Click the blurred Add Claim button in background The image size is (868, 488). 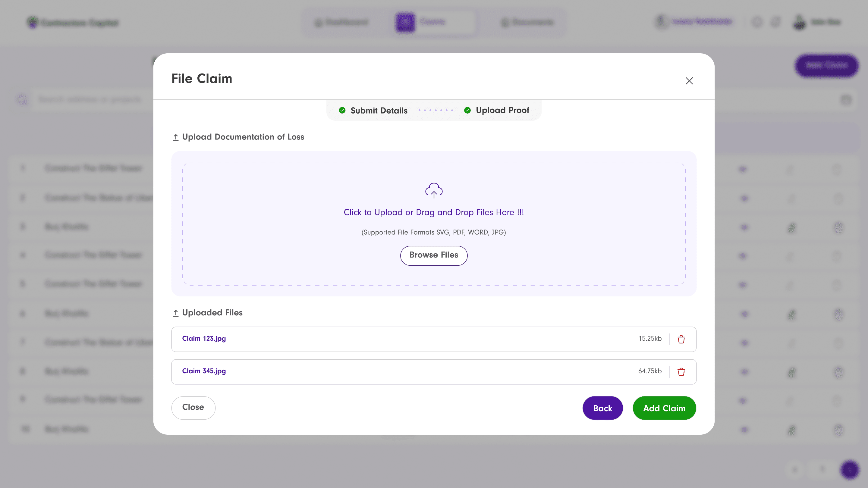pyautogui.click(x=826, y=65)
